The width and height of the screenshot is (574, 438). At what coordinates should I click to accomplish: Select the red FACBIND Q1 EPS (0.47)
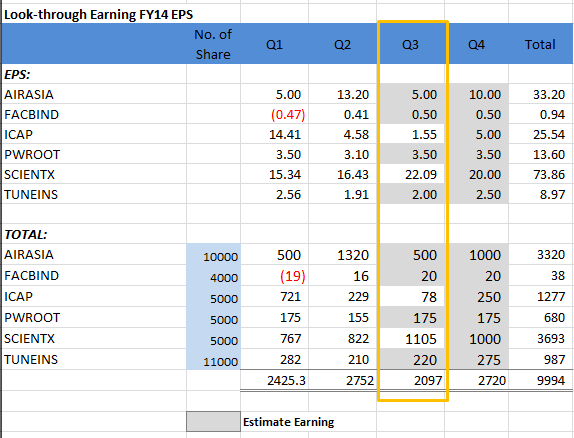[288, 115]
